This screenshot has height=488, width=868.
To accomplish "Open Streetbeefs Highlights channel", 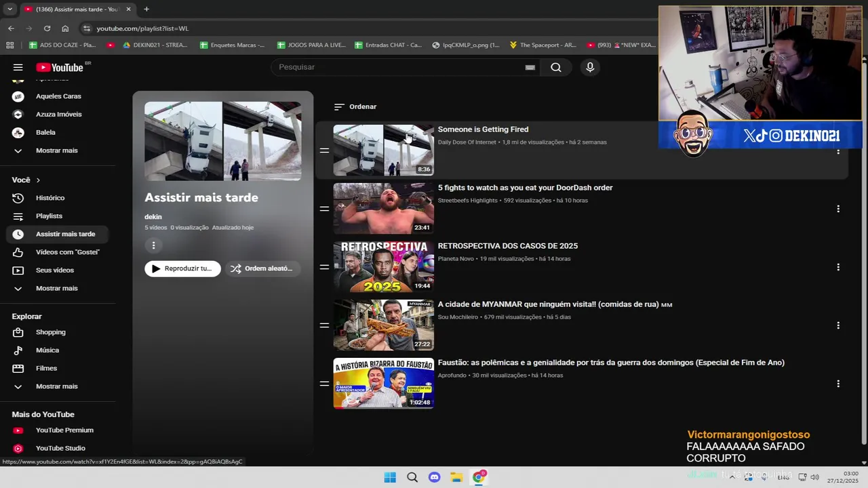I will click(468, 201).
